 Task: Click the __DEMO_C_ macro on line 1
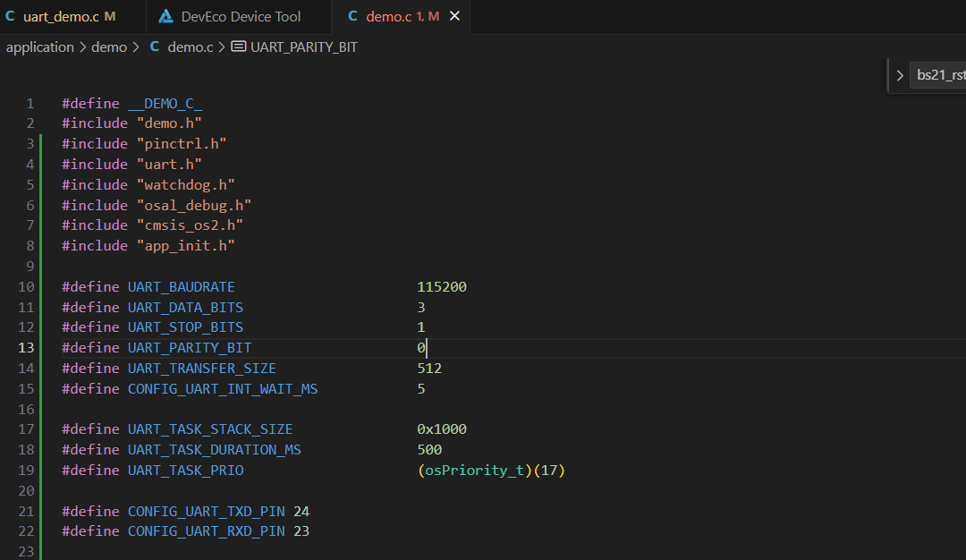[x=165, y=104]
